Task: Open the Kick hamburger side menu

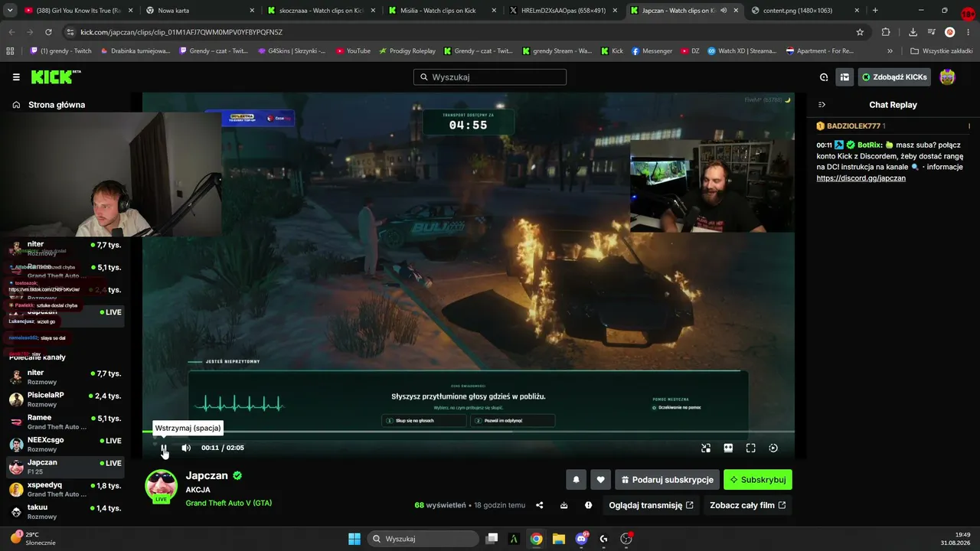Action: point(16,77)
